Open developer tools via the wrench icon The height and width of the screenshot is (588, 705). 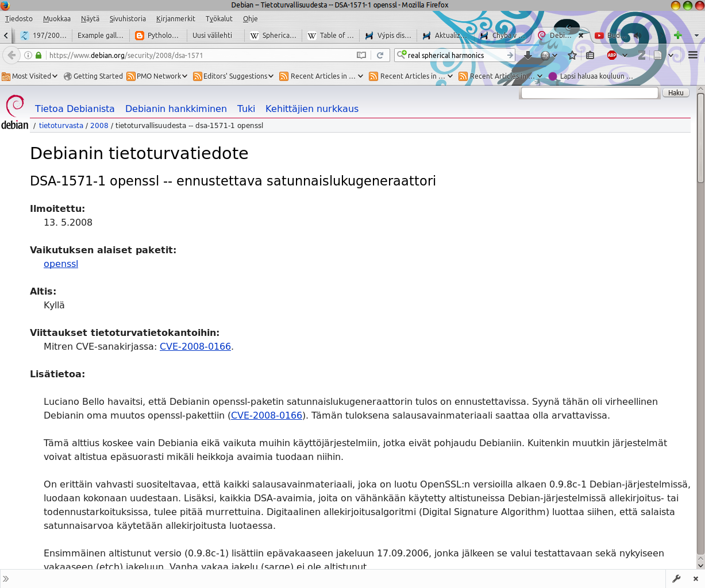coord(676,579)
